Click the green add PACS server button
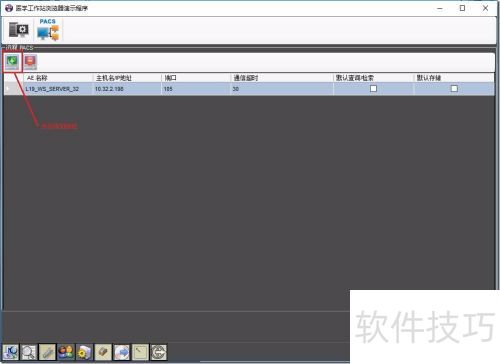This screenshot has width=500, height=364. pos(12,62)
